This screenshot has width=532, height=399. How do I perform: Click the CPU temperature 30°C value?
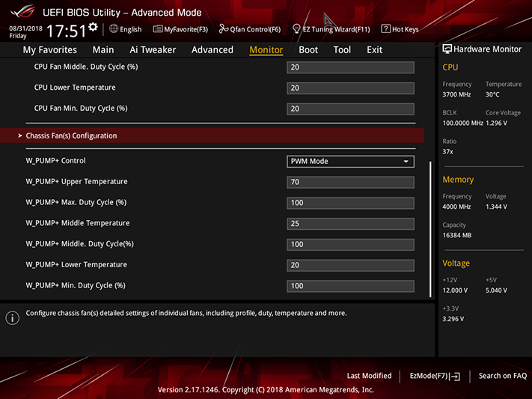(x=492, y=94)
